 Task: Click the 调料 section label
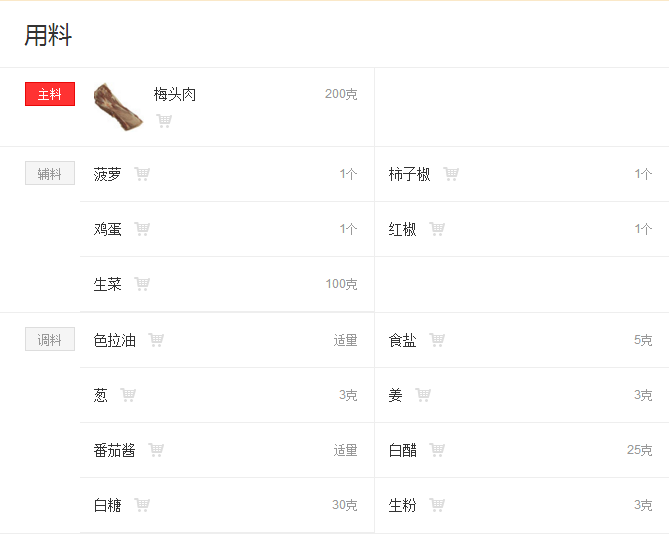50,339
